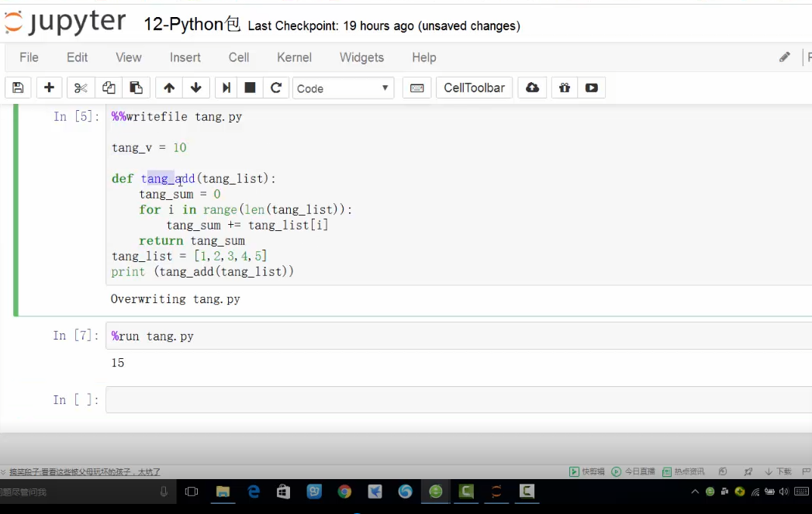812x514 pixels.
Task: Open the Kernel menu
Action: (x=294, y=57)
